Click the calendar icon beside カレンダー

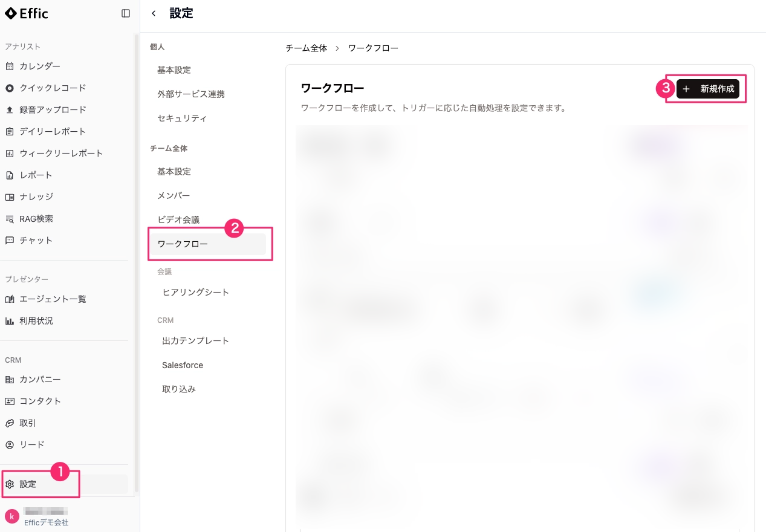(x=10, y=66)
